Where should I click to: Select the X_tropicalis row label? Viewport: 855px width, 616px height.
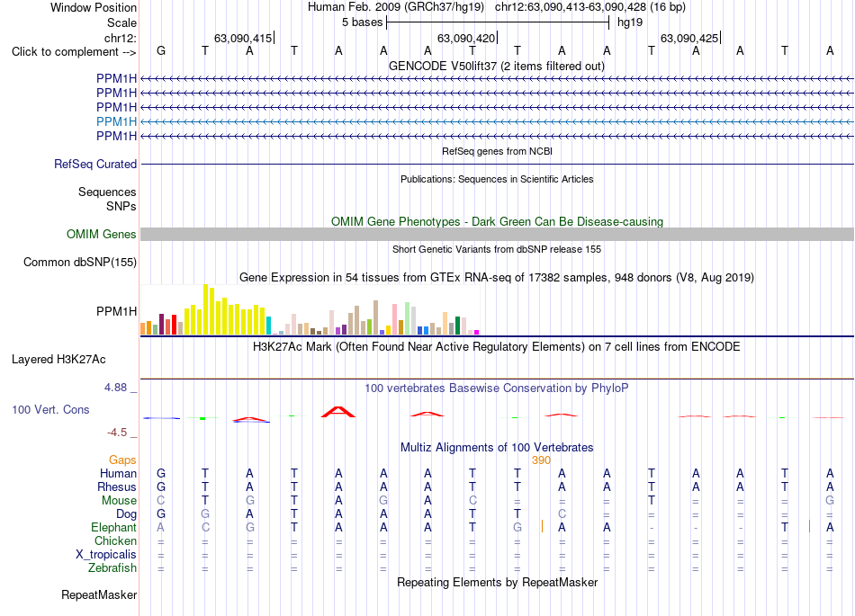tap(106, 555)
